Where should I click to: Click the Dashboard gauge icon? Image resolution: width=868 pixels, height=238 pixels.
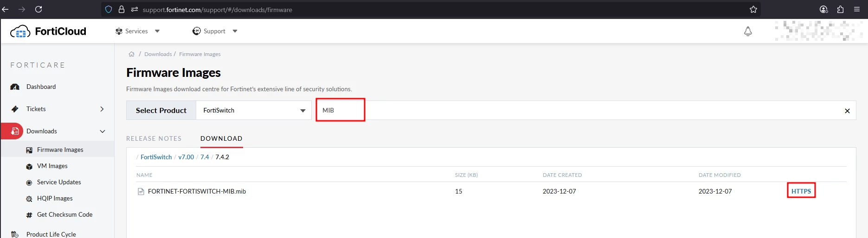[x=15, y=87]
